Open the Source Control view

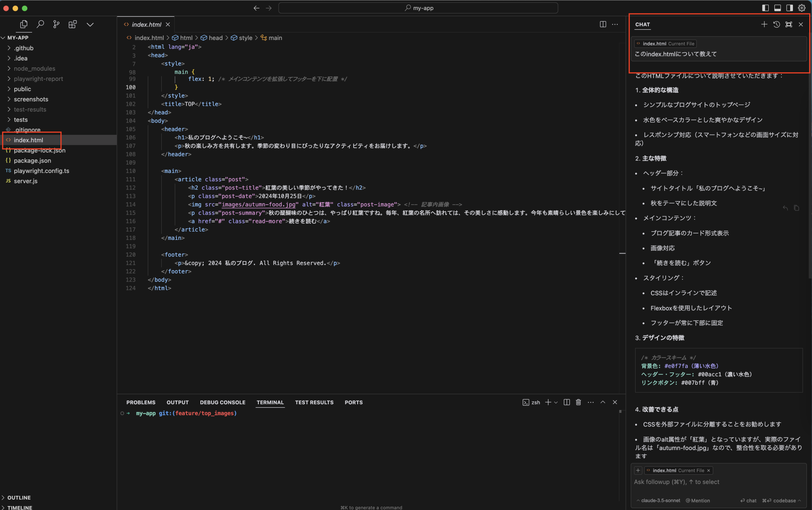coord(56,24)
